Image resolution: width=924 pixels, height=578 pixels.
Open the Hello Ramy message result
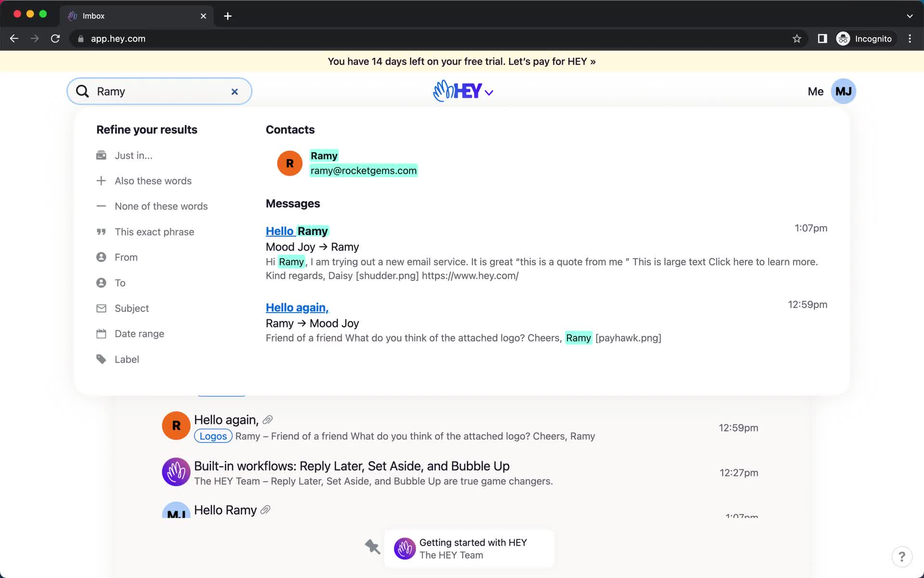click(297, 231)
